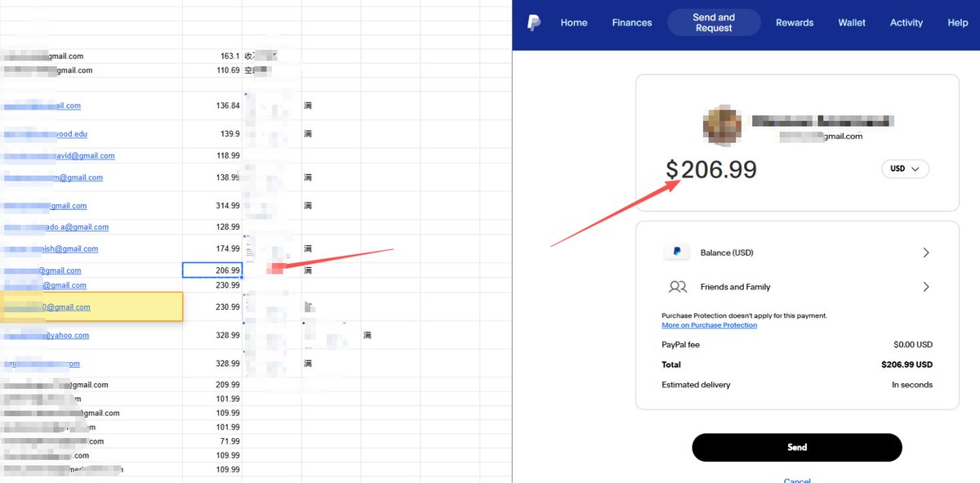Open the Help page in PayPal
The height and width of the screenshot is (483, 980).
[958, 23]
